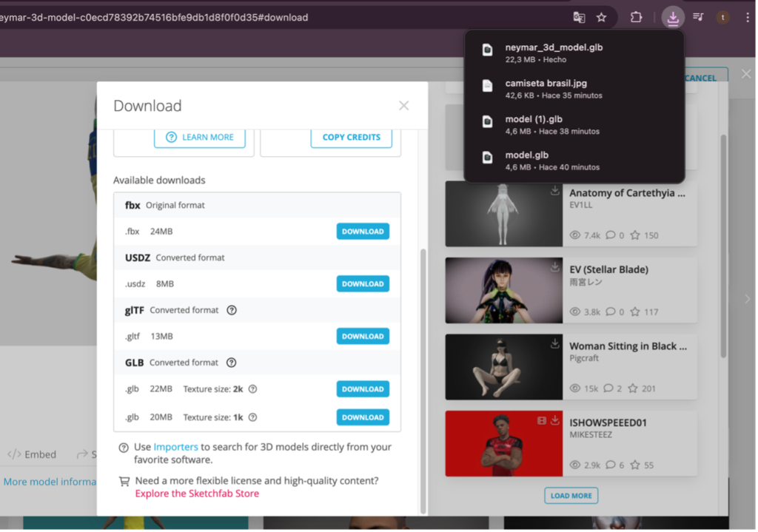The height and width of the screenshot is (532, 758).
Task: Open ISHOWSPEEED01 model thumbnail
Action: (x=505, y=445)
